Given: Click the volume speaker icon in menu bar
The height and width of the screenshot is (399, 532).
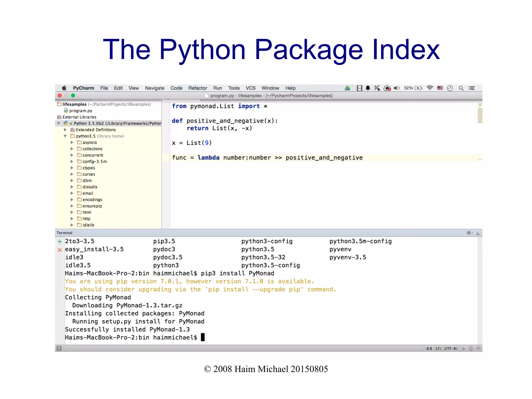Looking at the screenshot, I should pyautogui.click(x=396, y=88).
